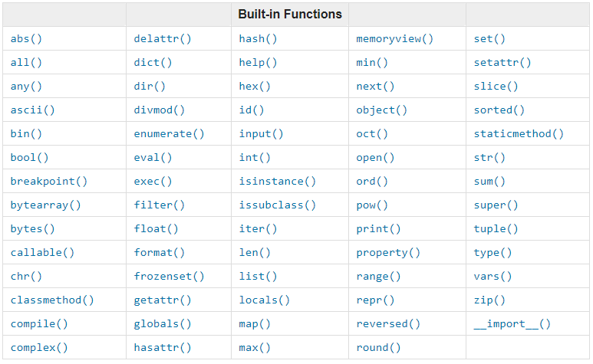This screenshot has height=364, width=593.
Task: Click the dir() function link
Action: pyautogui.click(x=150, y=87)
